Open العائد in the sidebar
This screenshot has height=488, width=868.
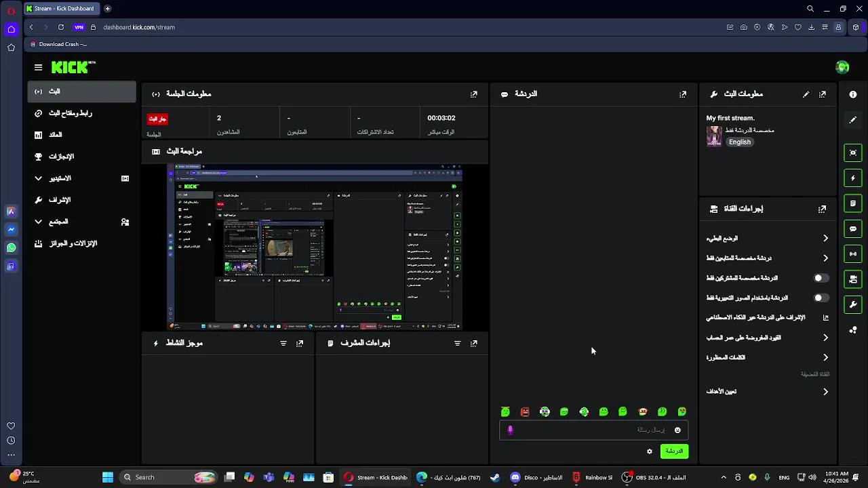point(81,135)
